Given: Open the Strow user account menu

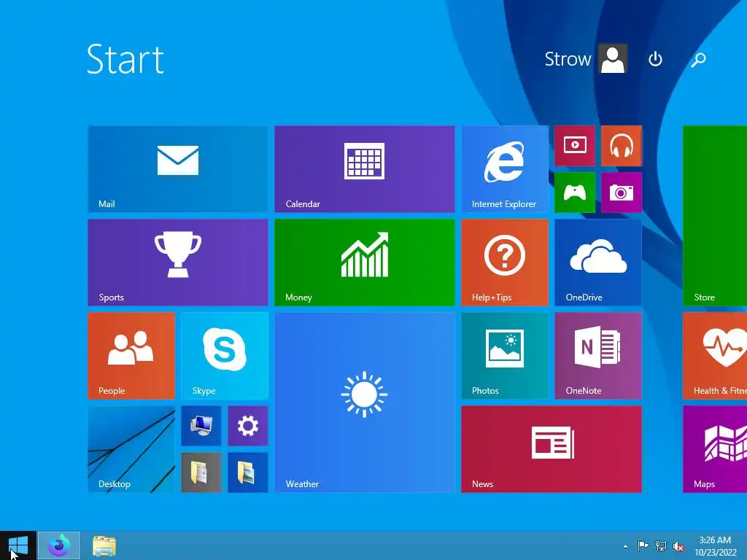Looking at the screenshot, I should (x=586, y=59).
